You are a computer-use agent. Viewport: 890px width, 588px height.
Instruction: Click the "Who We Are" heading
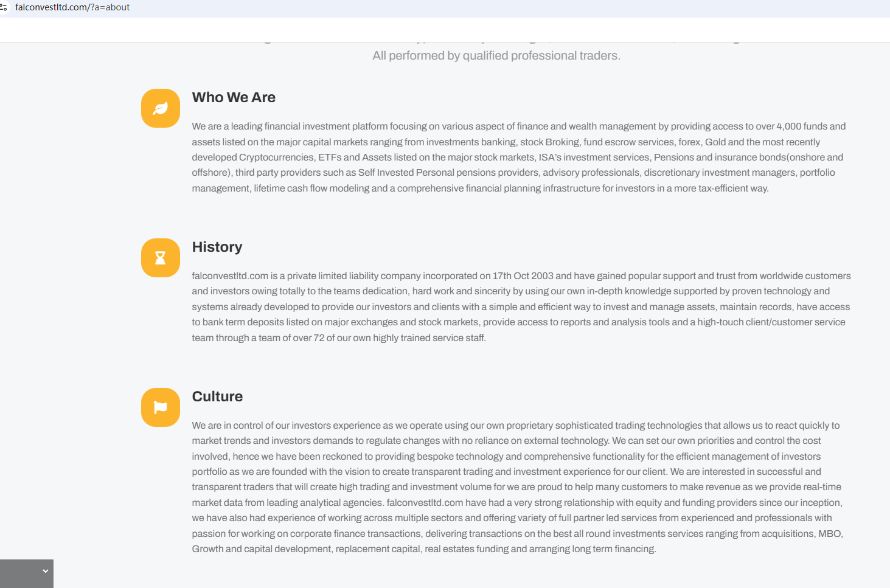point(234,97)
